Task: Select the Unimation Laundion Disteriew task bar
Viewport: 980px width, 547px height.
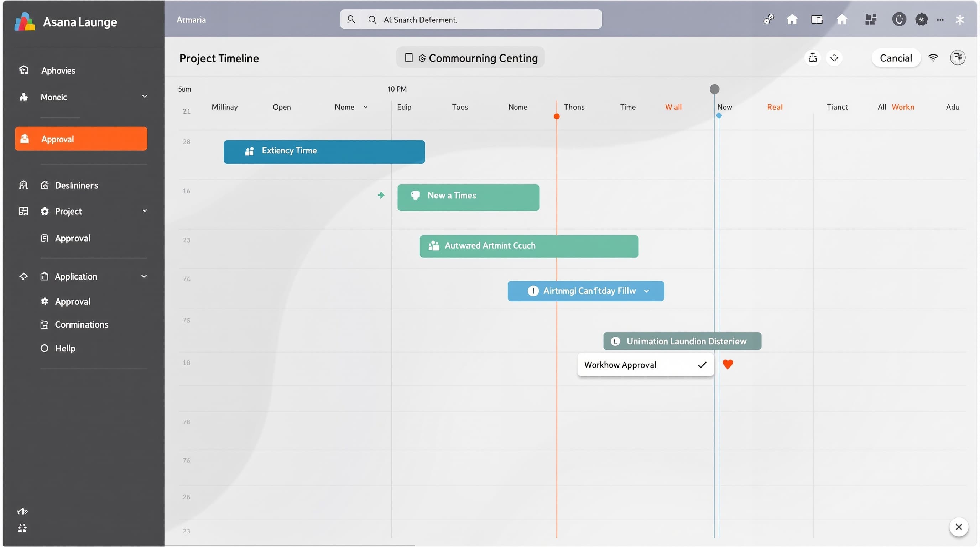Action: pos(682,341)
